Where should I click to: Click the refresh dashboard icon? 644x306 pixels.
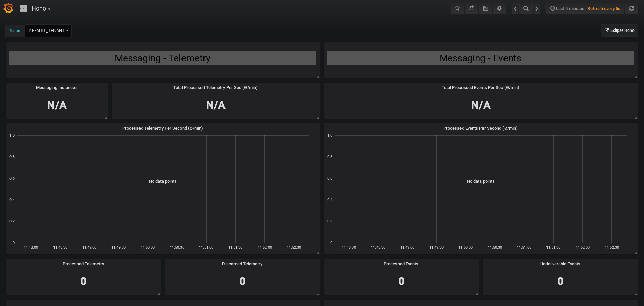point(632,8)
